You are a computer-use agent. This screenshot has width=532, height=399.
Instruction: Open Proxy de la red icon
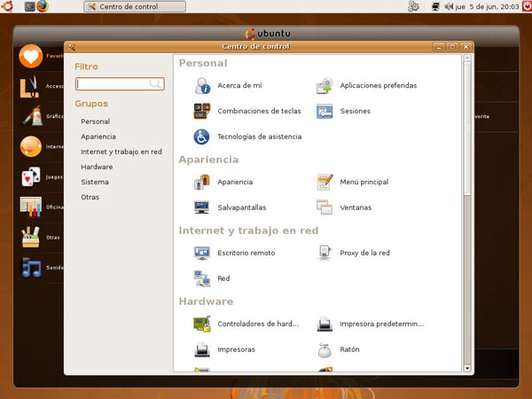(x=325, y=253)
